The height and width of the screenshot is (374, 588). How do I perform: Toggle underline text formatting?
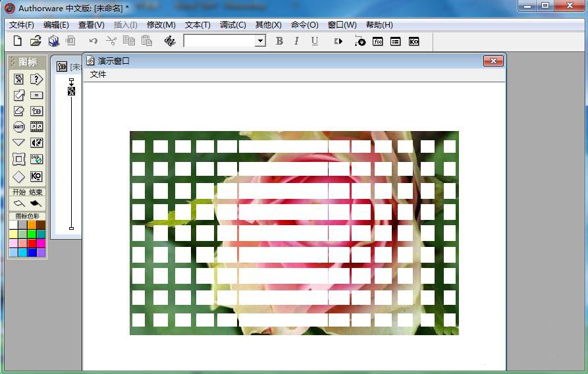pyautogui.click(x=314, y=41)
